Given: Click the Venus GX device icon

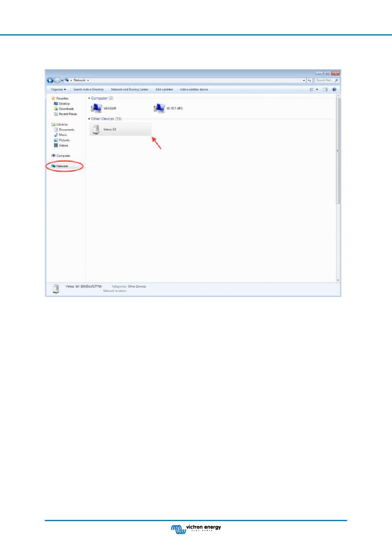Looking at the screenshot, I should tap(96, 130).
